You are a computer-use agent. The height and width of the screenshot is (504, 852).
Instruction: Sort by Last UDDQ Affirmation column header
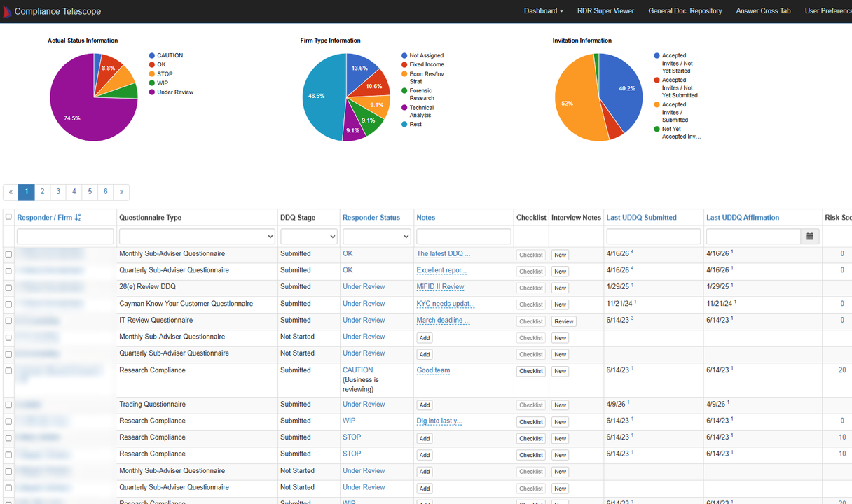743,218
